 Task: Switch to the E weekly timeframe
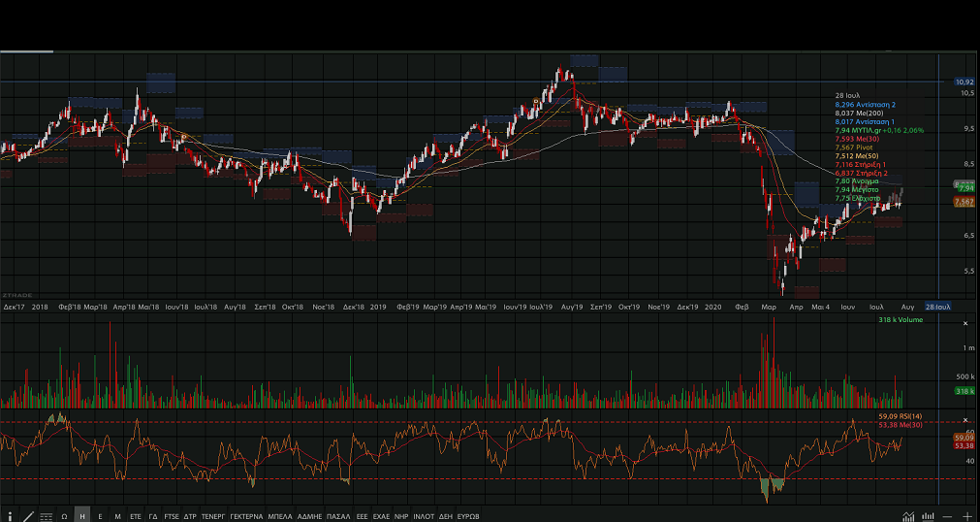click(100, 516)
